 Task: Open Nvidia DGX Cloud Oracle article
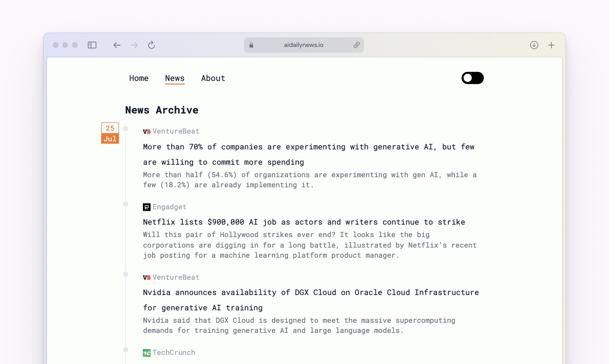(311, 300)
